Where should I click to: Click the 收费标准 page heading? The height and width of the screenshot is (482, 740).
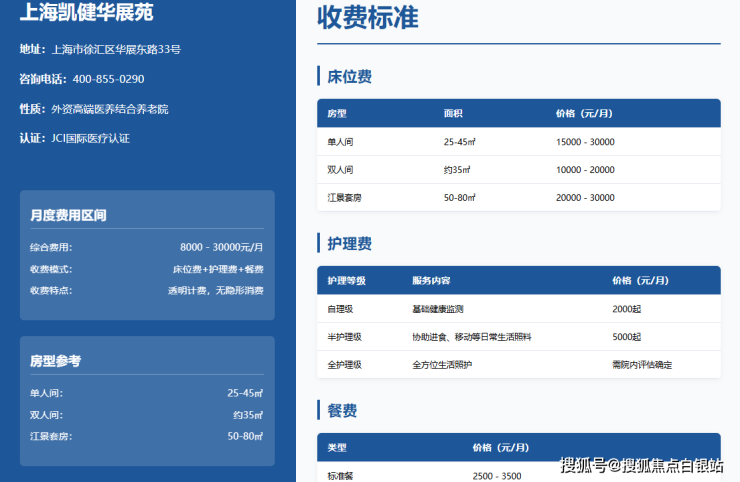[368, 17]
